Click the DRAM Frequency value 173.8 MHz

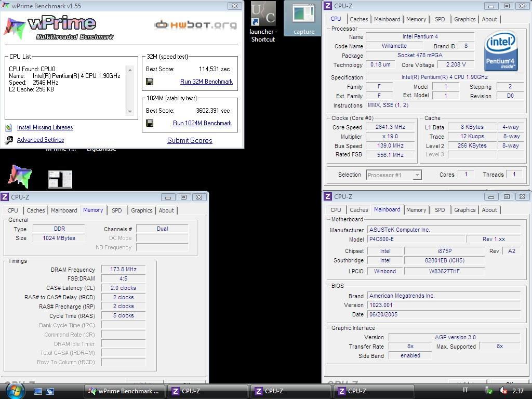[x=124, y=270]
